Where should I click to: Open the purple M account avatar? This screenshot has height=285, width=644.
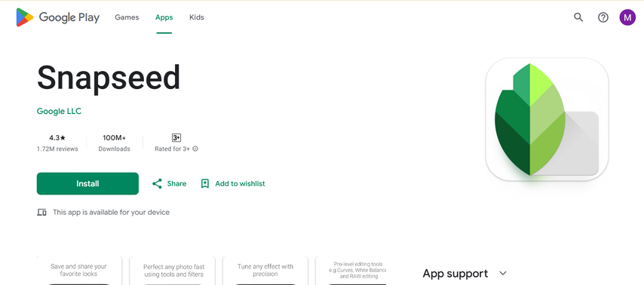pos(627,17)
